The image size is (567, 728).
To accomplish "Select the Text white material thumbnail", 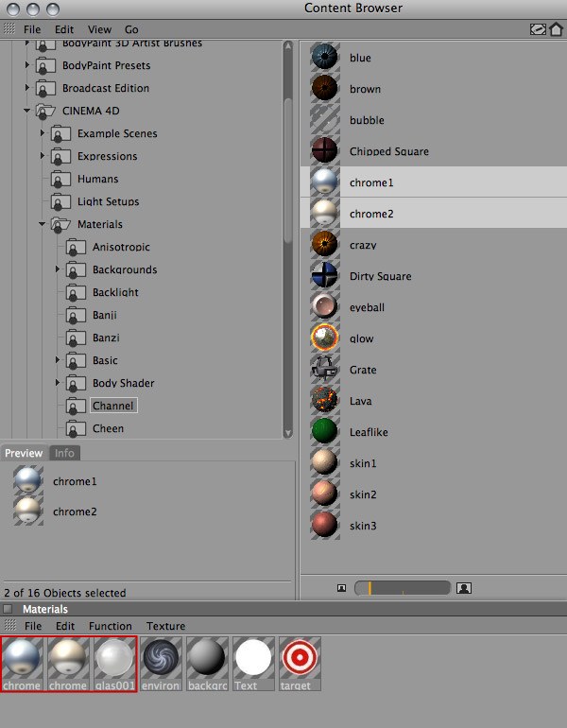I will pos(254,664).
